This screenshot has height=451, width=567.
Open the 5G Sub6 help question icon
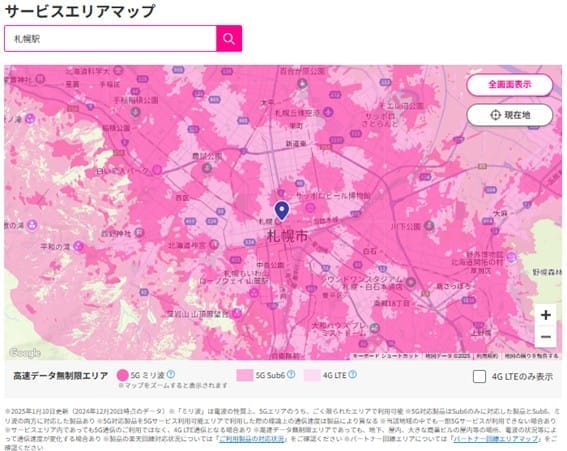[291, 374]
